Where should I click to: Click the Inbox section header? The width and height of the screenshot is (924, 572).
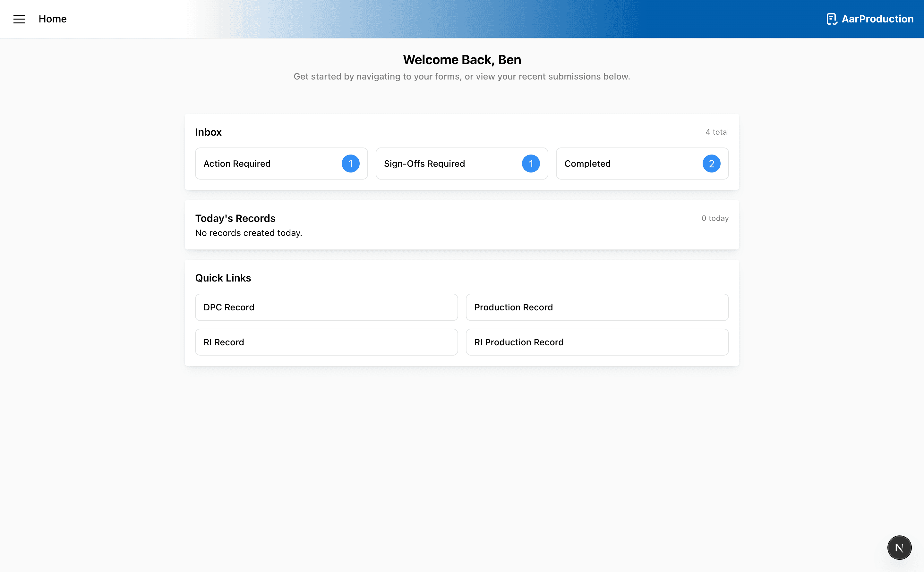tap(208, 132)
